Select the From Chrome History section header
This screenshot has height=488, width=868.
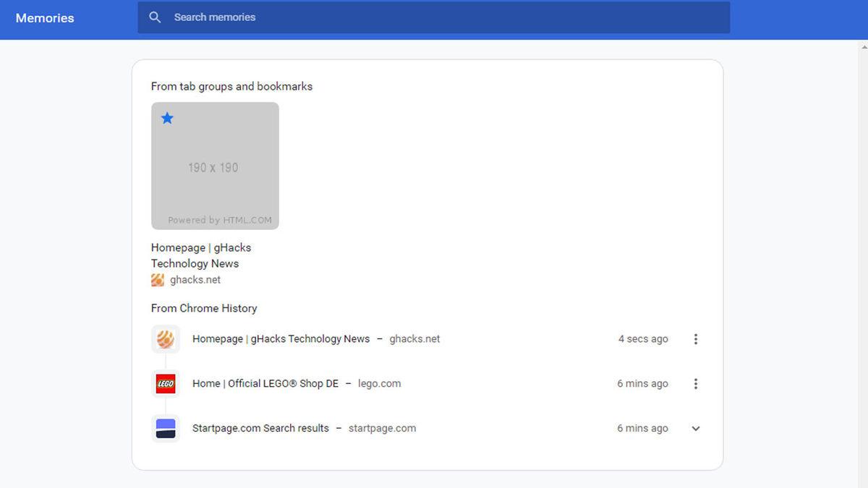point(204,308)
